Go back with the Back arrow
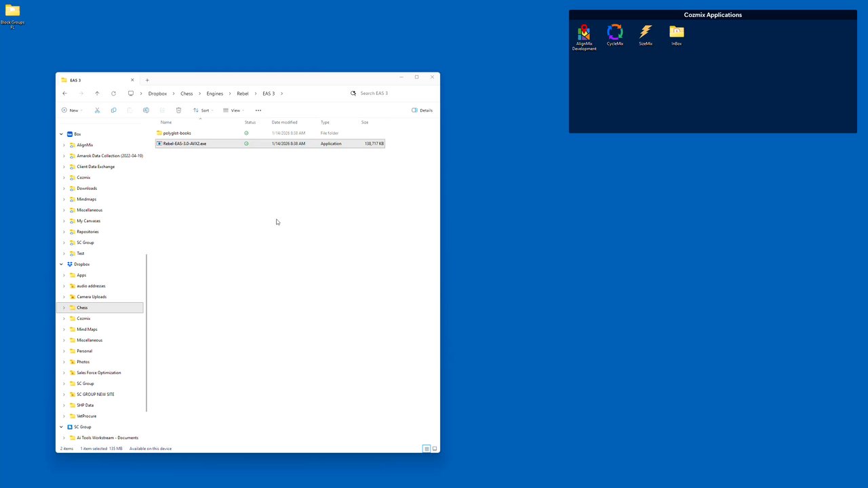The height and width of the screenshot is (488, 868). (x=64, y=94)
